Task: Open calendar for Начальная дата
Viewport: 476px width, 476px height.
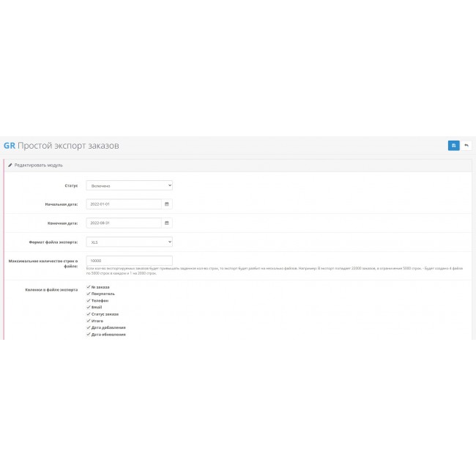Action: [167, 204]
